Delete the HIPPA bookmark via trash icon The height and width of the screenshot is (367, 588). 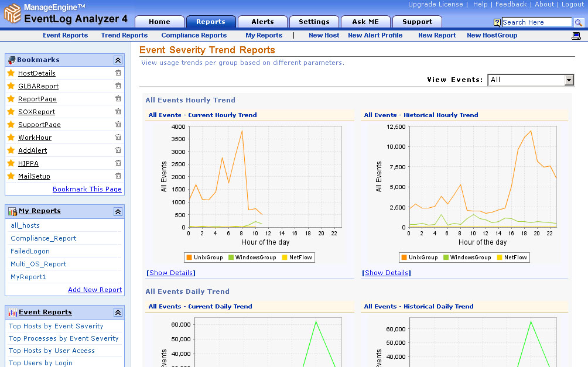[x=118, y=163]
